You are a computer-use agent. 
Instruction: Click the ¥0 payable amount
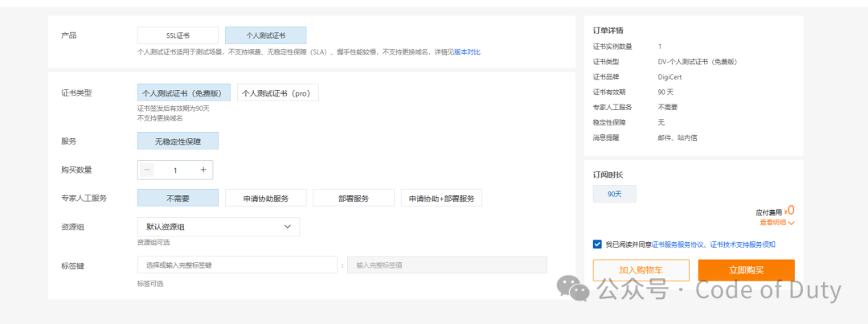click(x=790, y=210)
